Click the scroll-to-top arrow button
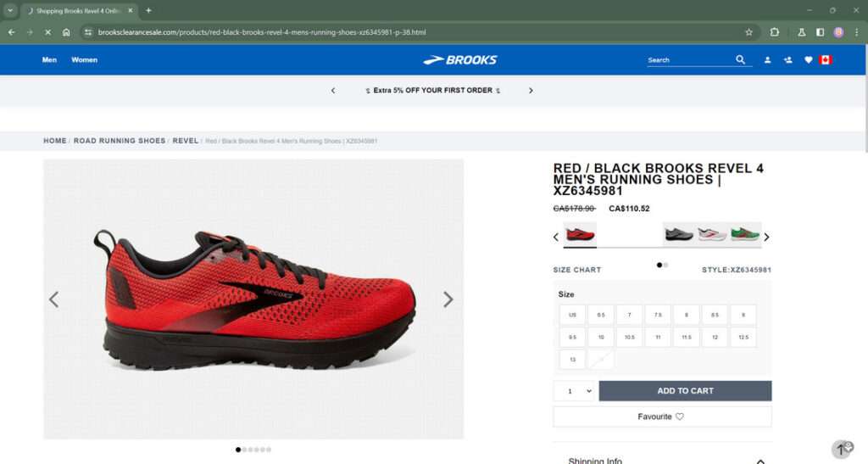 (x=842, y=449)
